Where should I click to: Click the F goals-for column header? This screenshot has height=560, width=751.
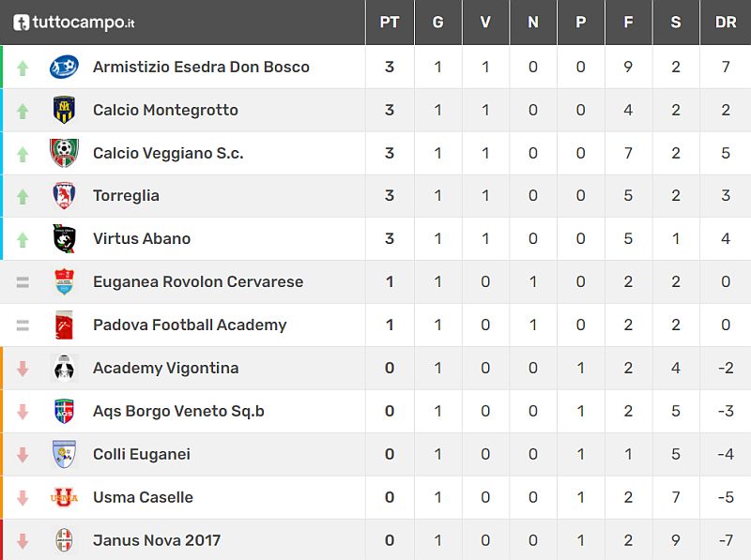coord(628,23)
